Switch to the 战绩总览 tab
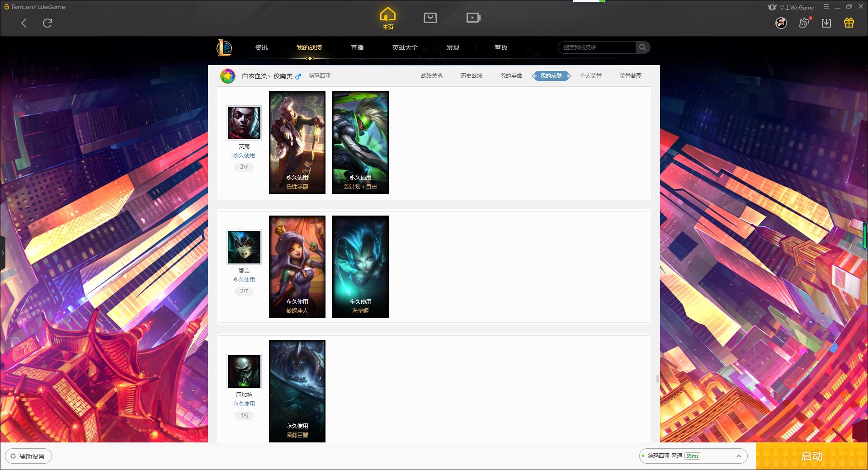The height and width of the screenshot is (470, 868). [x=432, y=76]
